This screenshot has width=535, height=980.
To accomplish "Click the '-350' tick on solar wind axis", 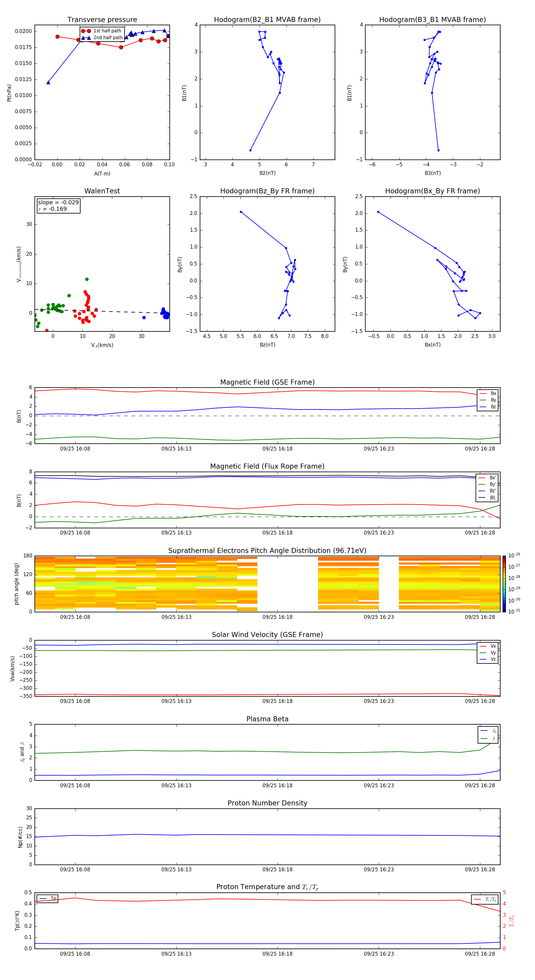I will pos(26,696).
